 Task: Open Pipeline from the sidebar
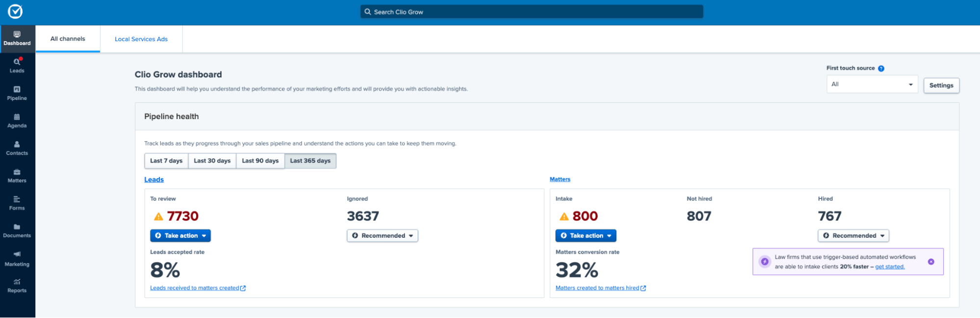(x=17, y=93)
